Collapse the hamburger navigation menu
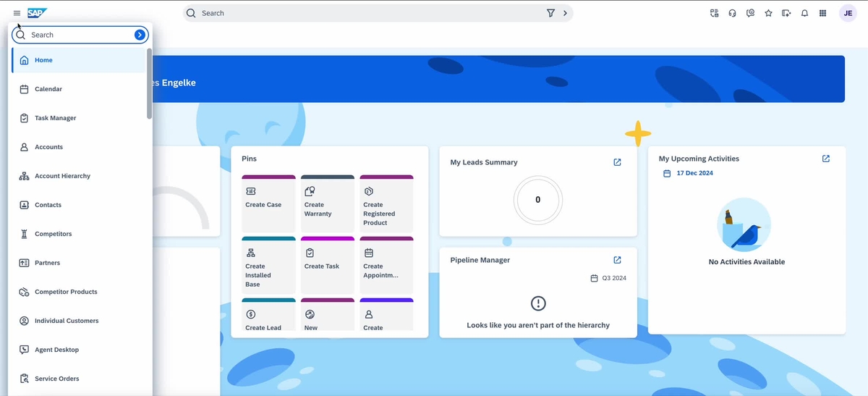The height and width of the screenshot is (396, 868). coord(17,13)
